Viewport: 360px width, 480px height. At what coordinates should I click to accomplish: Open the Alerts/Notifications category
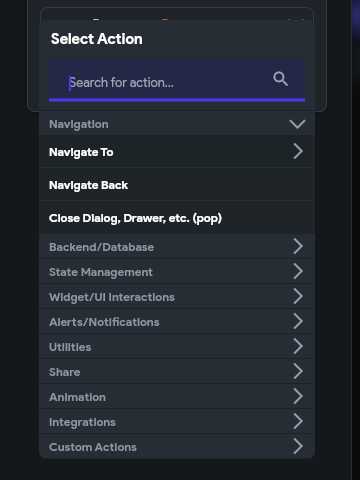point(177,322)
